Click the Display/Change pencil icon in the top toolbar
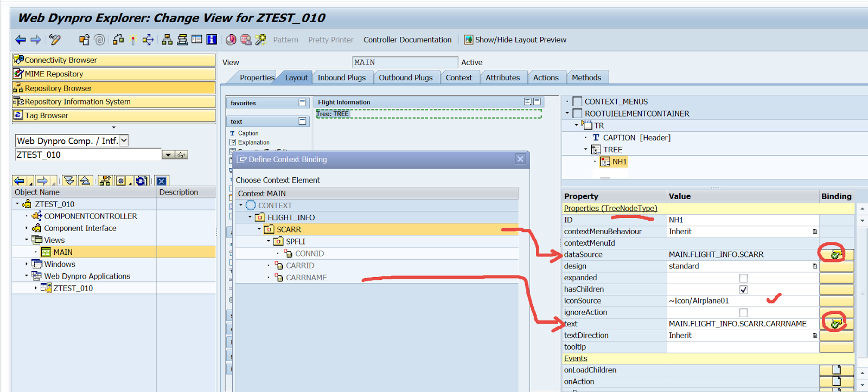 (55, 40)
